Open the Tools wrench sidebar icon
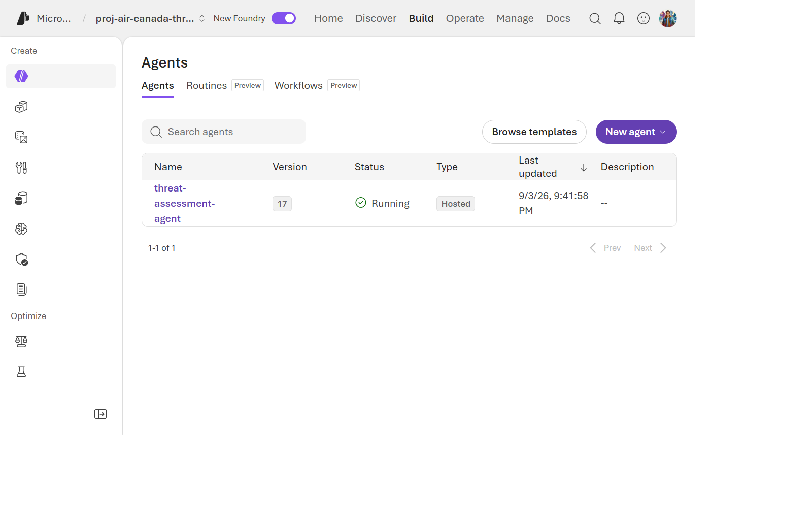Viewport: 812px width, 508px height. pos(21,168)
